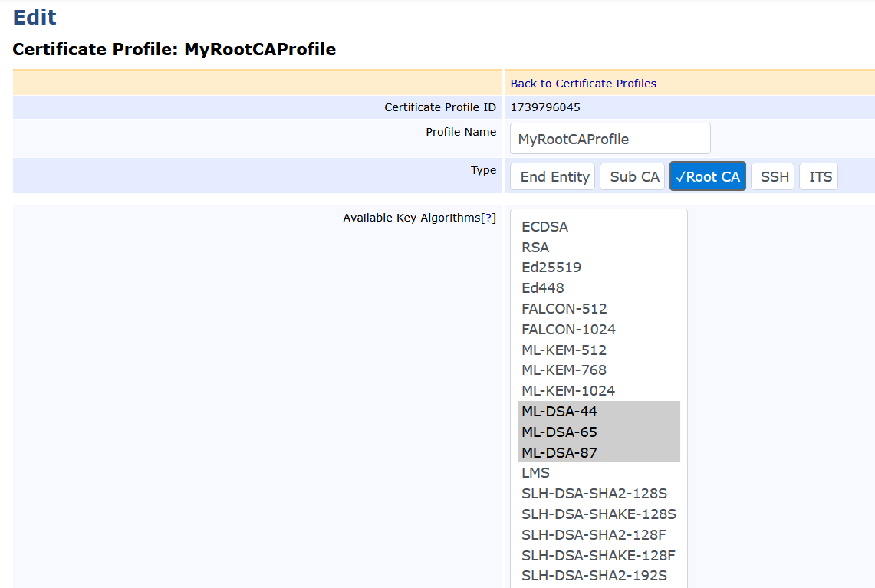
Task: Enable the ITS profile type
Action: [x=818, y=176]
